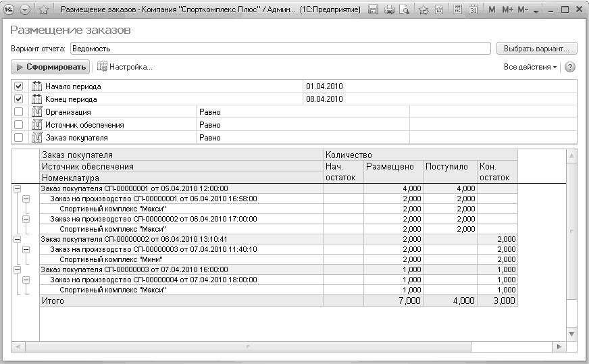Image resolution: width=589 pixels, height=364 pixels.
Task: Click the Сформировать button
Action: tap(51, 67)
